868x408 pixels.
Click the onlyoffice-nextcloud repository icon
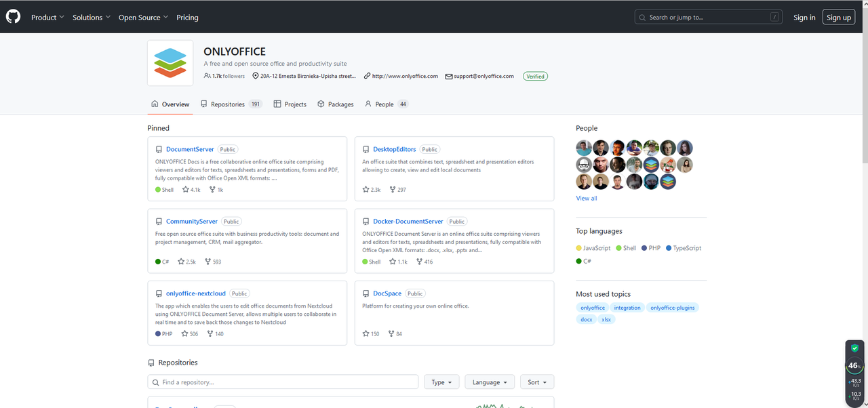(159, 293)
